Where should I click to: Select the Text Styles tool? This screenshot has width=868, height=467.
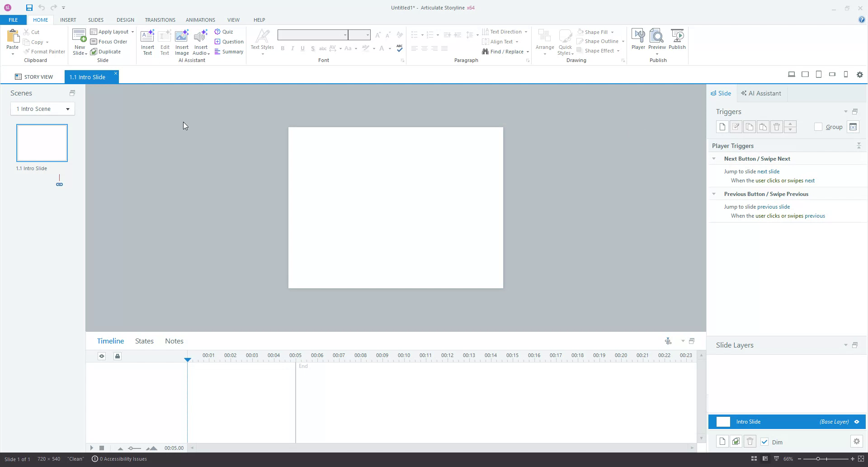pyautogui.click(x=262, y=41)
